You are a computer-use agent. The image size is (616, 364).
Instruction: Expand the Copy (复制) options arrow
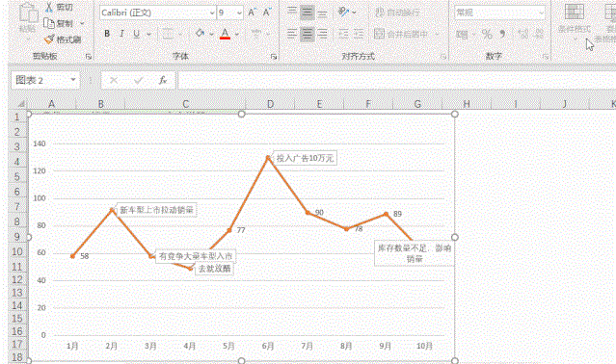tap(82, 23)
